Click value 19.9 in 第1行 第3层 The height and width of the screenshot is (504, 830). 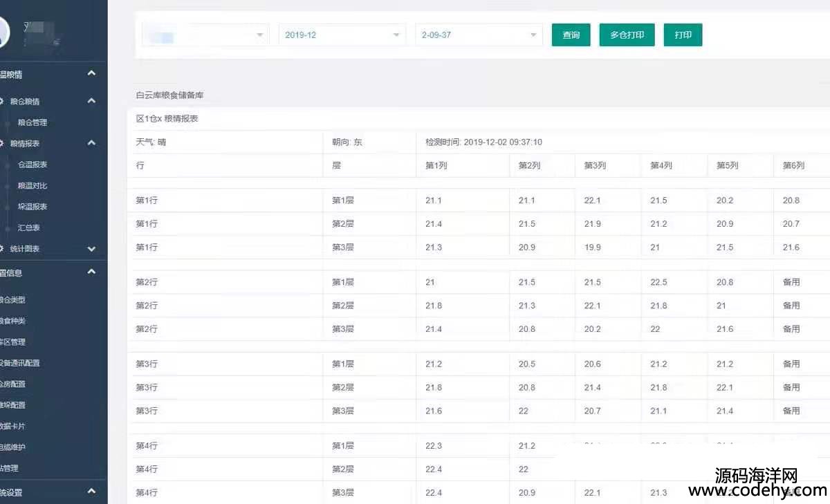click(x=593, y=248)
